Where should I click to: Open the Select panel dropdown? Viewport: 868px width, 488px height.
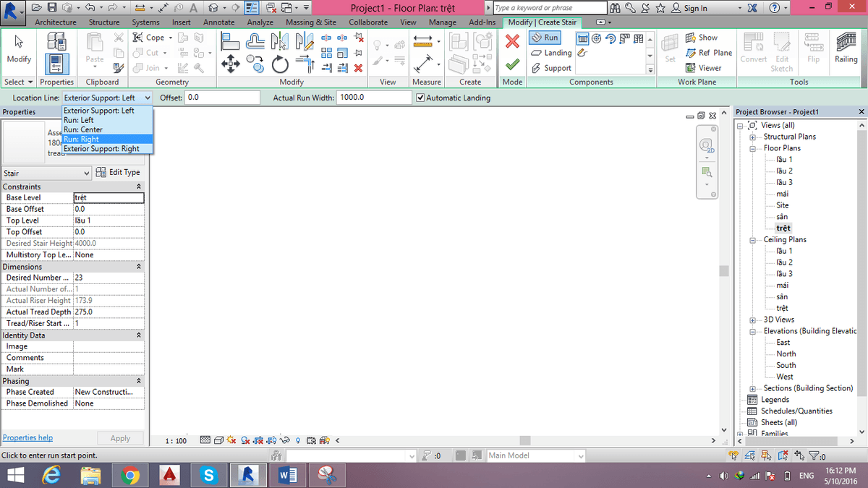(x=19, y=82)
